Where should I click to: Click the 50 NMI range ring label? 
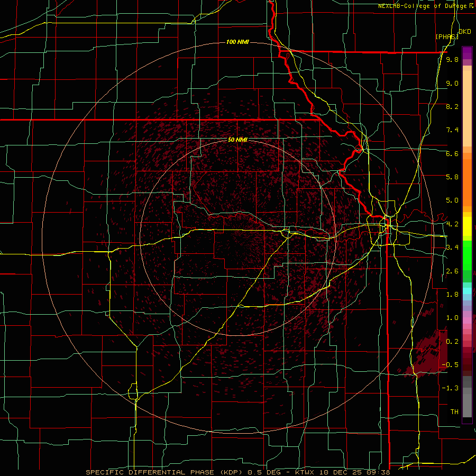pos(237,140)
